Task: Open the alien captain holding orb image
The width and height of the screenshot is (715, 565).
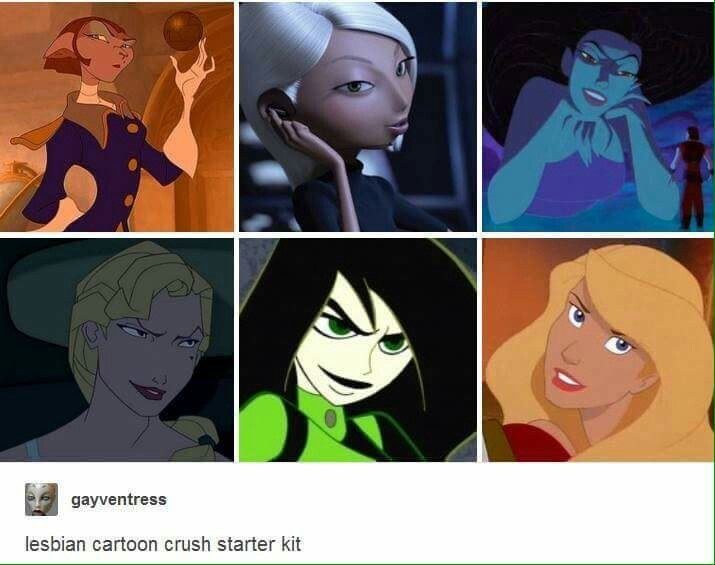Action: click(117, 117)
